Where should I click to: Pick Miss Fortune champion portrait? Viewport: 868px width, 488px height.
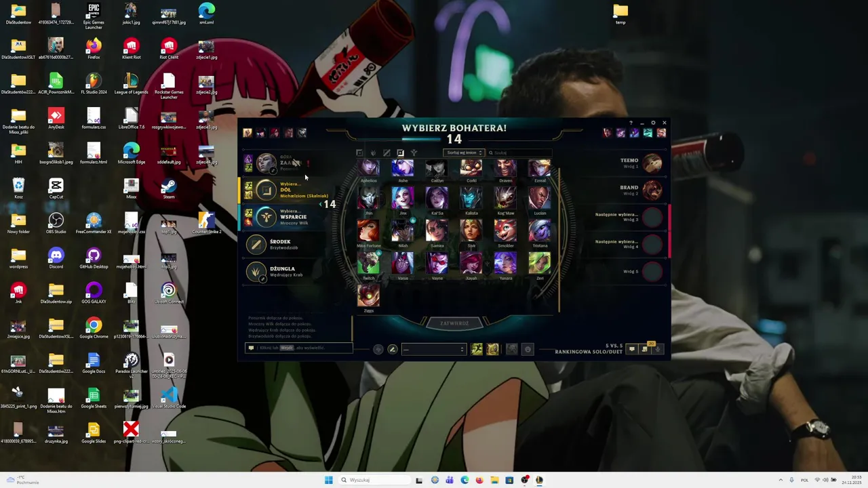click(x=369, y=231)
